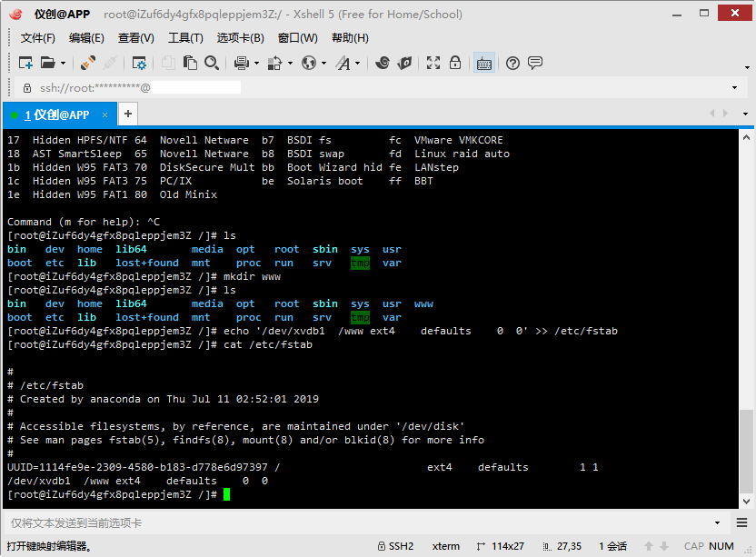Viewport: 756px width, 557px height.
Task: Click the compose bar text input field
Action: click(x=359, y=522)
